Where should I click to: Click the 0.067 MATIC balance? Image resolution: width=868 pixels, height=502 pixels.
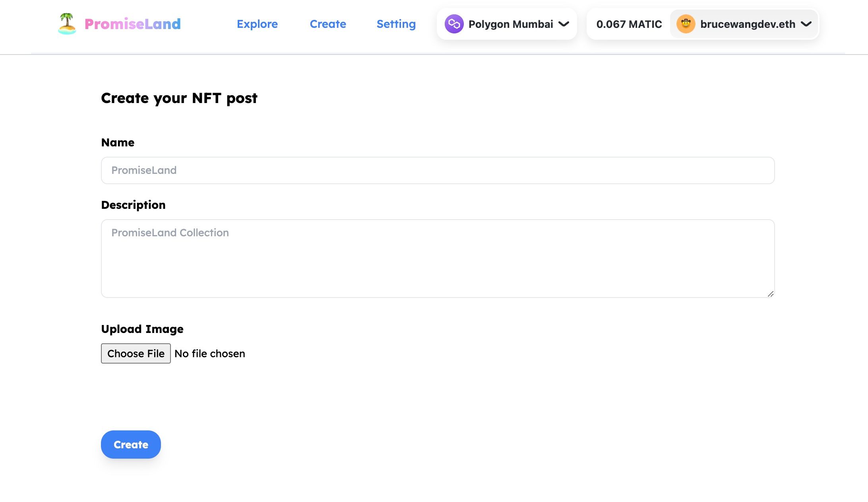(629, 24)
